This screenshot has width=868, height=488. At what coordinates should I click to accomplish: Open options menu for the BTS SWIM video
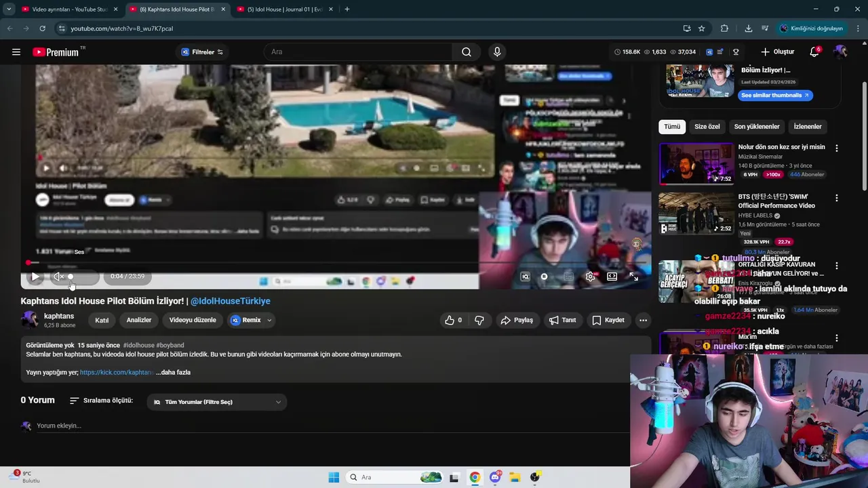[x=837, y=198]
